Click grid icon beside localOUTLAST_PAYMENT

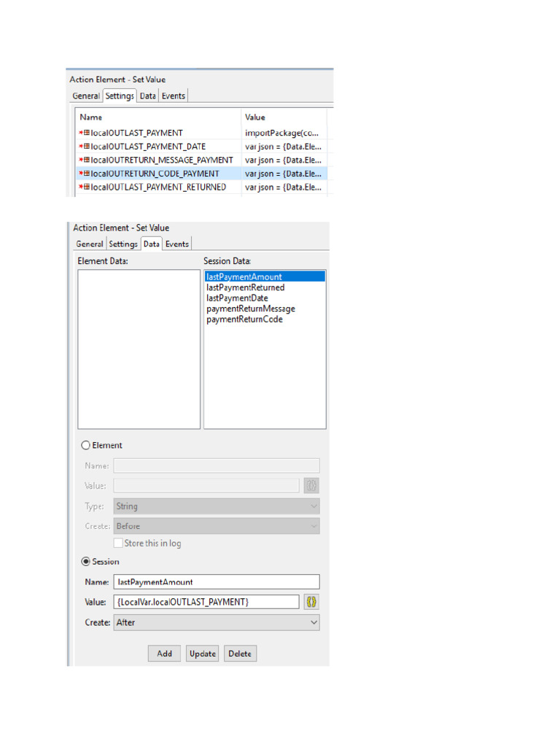coord(86,133)
